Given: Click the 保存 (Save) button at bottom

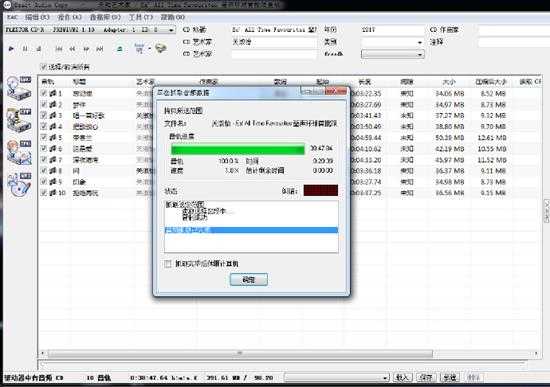Looking at the screenshot, I should (x=426, y=378).
